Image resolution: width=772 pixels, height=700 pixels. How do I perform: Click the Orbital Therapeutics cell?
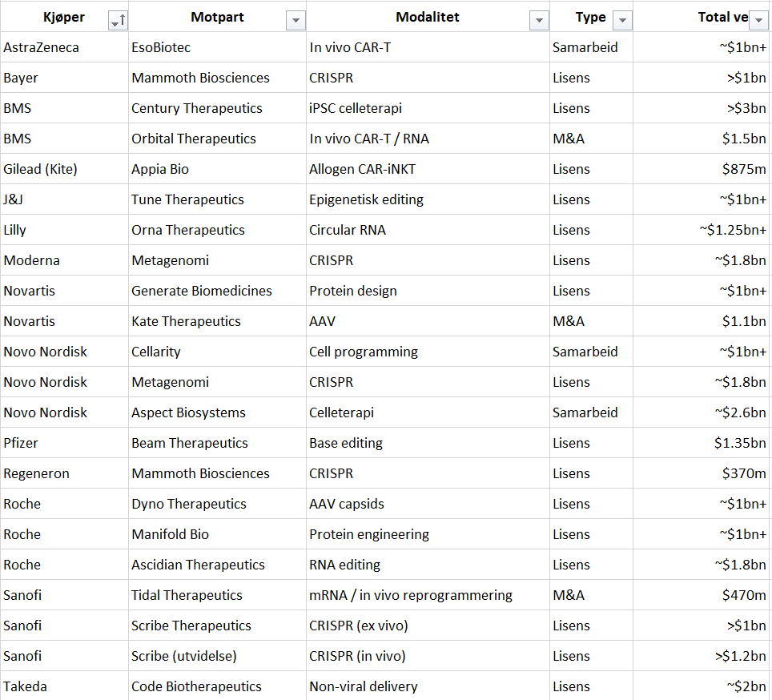[x=194, y=139]
